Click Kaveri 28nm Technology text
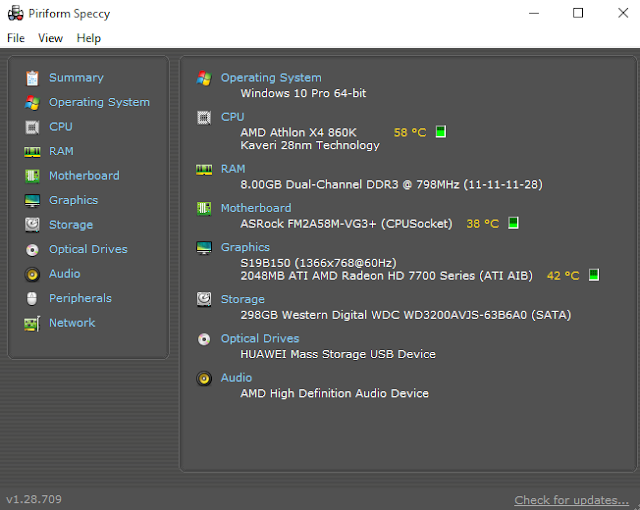Image resolution: width=640 pixels, height=510 pixels. 310,145
